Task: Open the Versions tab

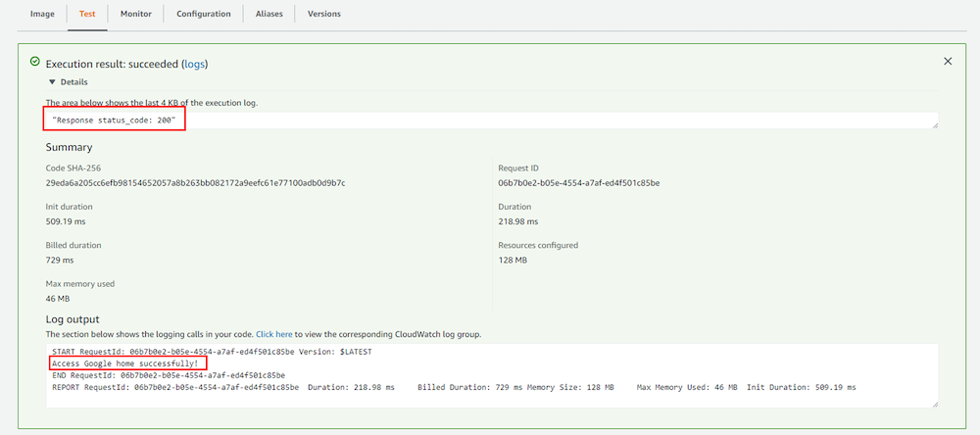Action: [x=324, y=15]
